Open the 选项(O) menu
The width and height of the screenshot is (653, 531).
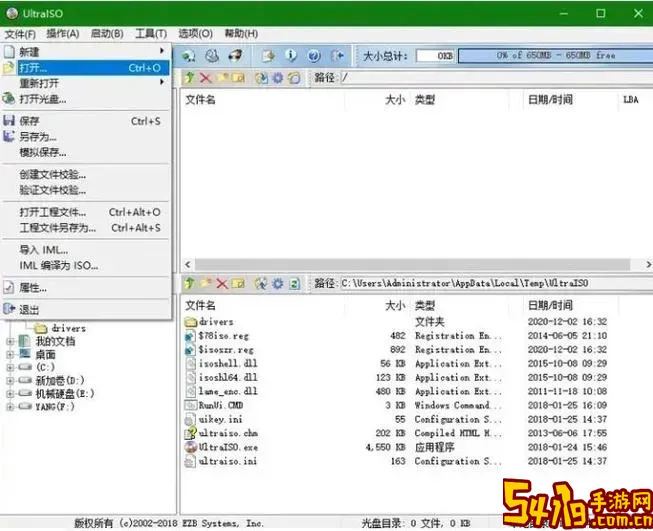coord(195,34)
